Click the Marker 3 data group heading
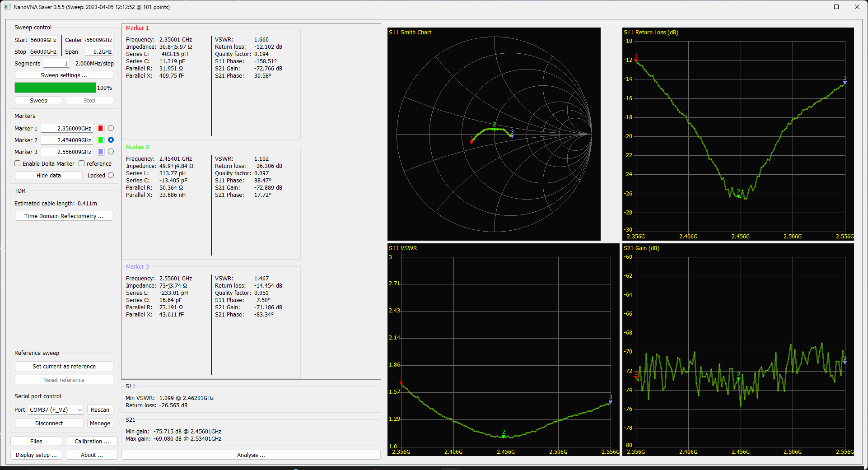Viewport: 868px width, 470px height. click(137, 266)
